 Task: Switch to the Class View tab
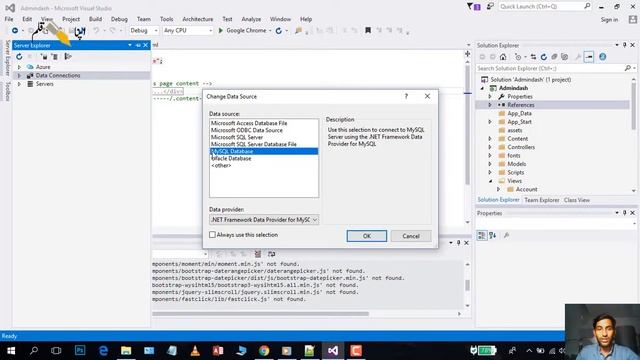(x=577, y=200)
